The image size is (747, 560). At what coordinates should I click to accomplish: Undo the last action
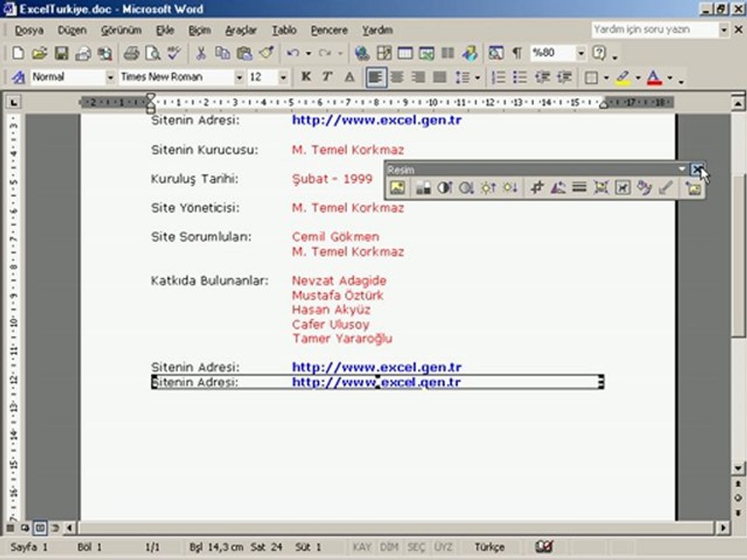(x=293, y=53)
